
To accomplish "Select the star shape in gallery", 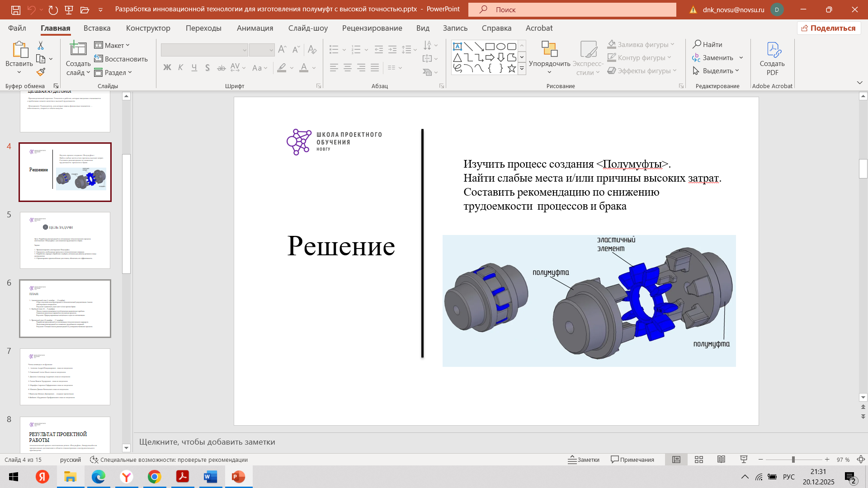I will [x=511, y=69].
